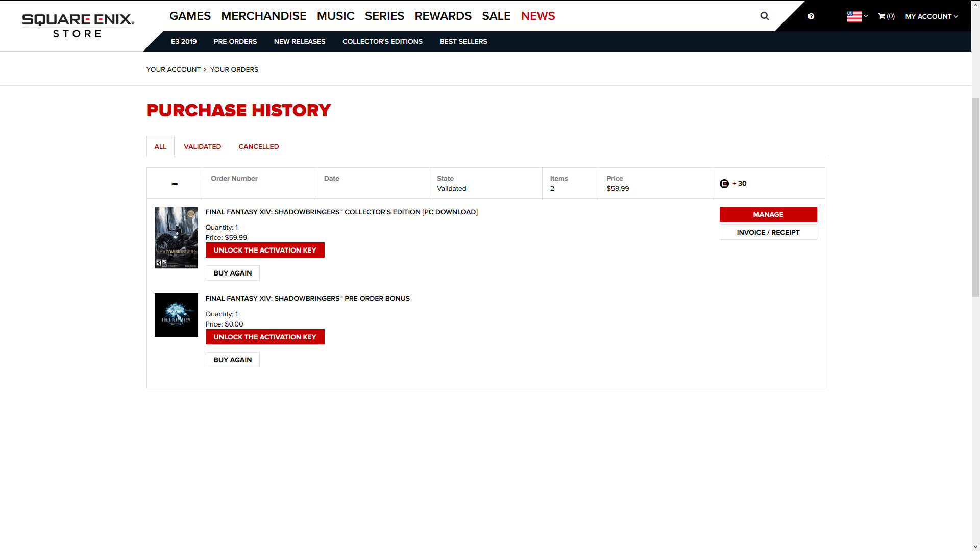The width and height of the screenshot is (980, 551).
Task: Open the Shadowbringers Collector's Edition cover thumbnail
Action: 176,238
